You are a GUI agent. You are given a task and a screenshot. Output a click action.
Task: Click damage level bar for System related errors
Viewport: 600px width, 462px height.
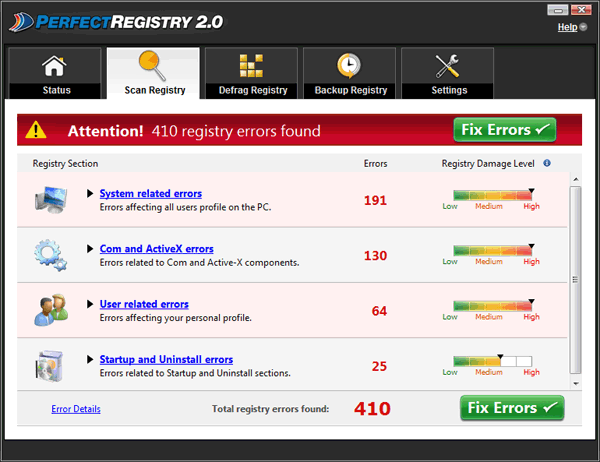(x=492, y=195)
